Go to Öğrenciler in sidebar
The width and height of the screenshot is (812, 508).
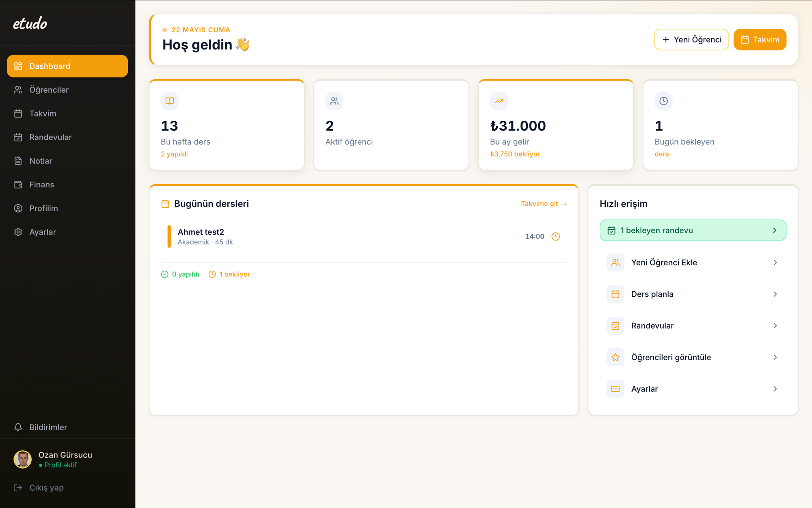[x=67, y=90]
